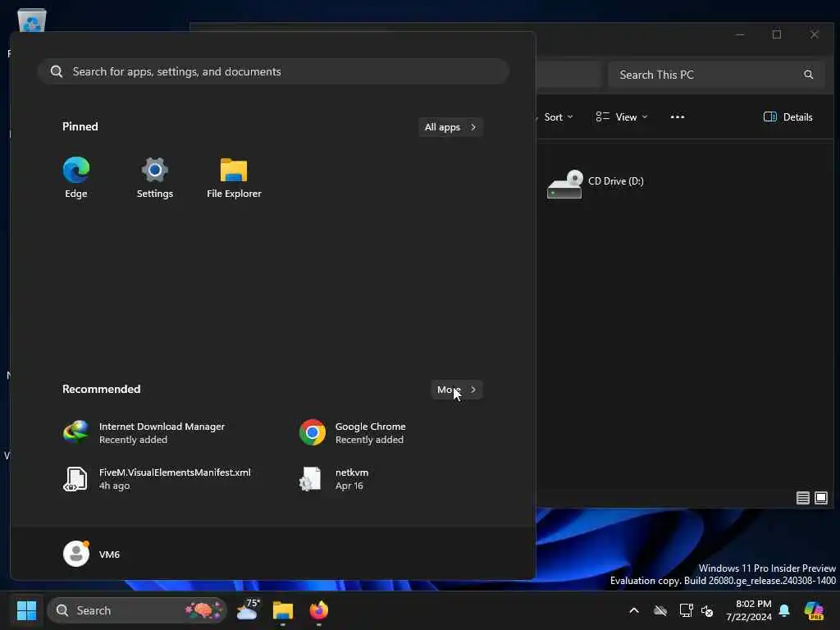Click the muted volume tray icon
This screenshot has height=630, width=840.
click(707, 610)
